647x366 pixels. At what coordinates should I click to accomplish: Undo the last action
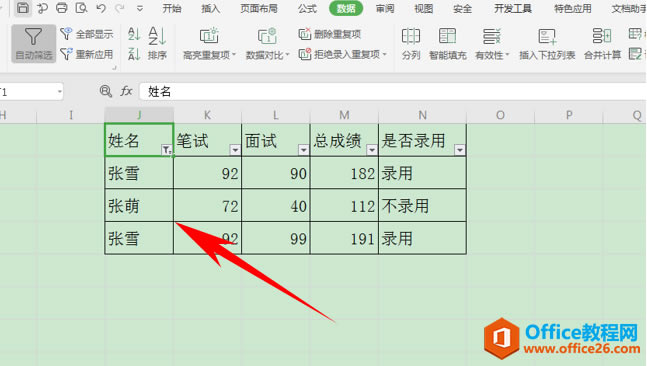[x=100, y=8]
